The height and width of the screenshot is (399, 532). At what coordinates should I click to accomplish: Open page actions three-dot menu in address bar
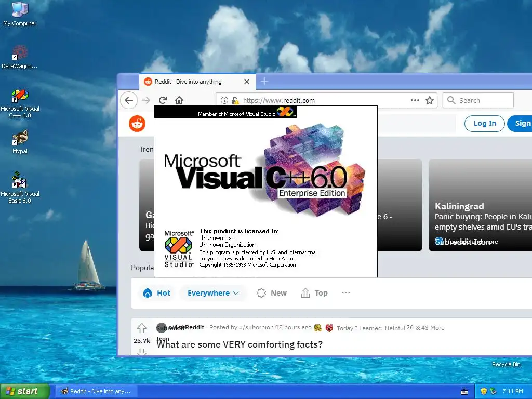coord(415,100)
